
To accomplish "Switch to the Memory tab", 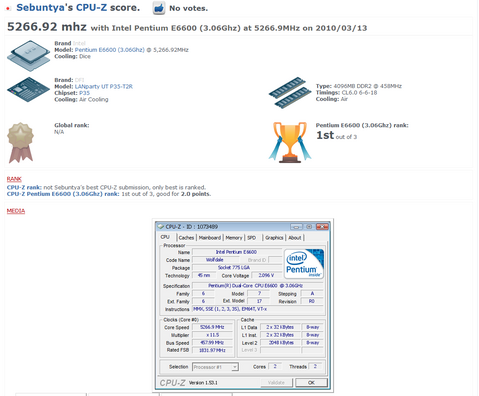I will click(234, 238).
